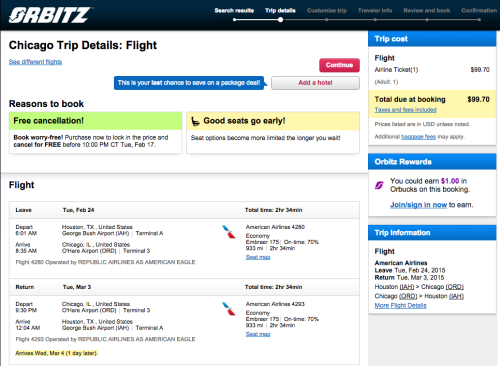Click the Orbitz logo
This screenshot has height=366, width=500.
click(49, 15)
